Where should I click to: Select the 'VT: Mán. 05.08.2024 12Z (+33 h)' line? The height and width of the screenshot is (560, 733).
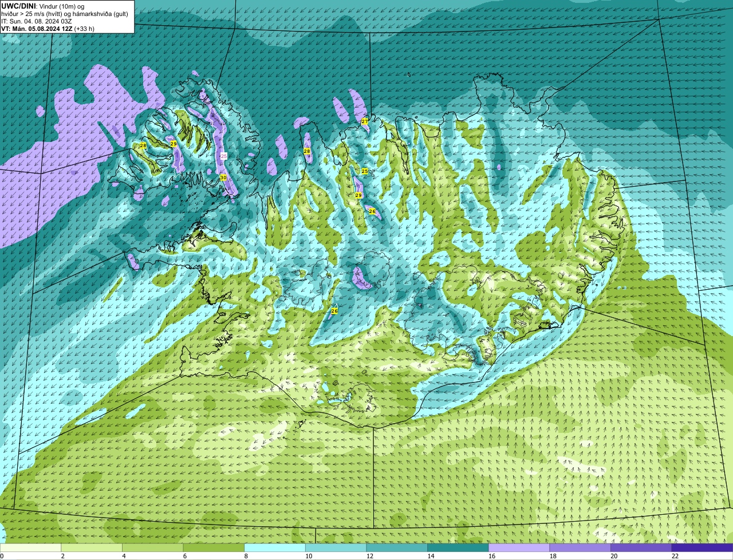coord(48,28)
